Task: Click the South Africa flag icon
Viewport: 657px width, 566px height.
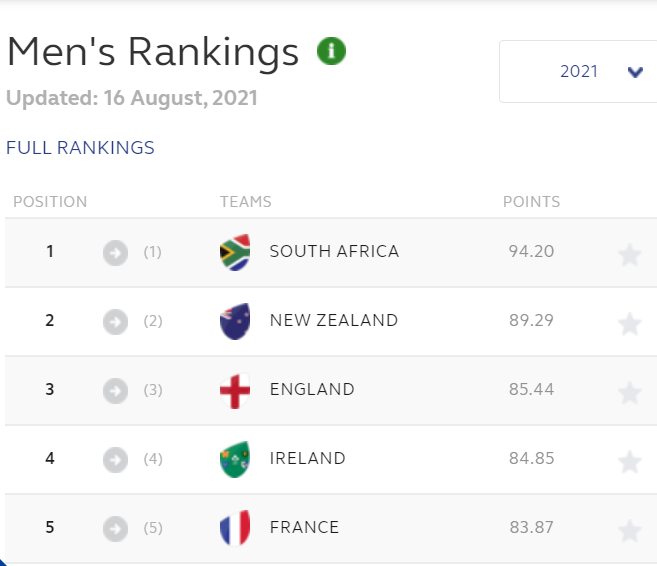Action: (x=235, y=252)
